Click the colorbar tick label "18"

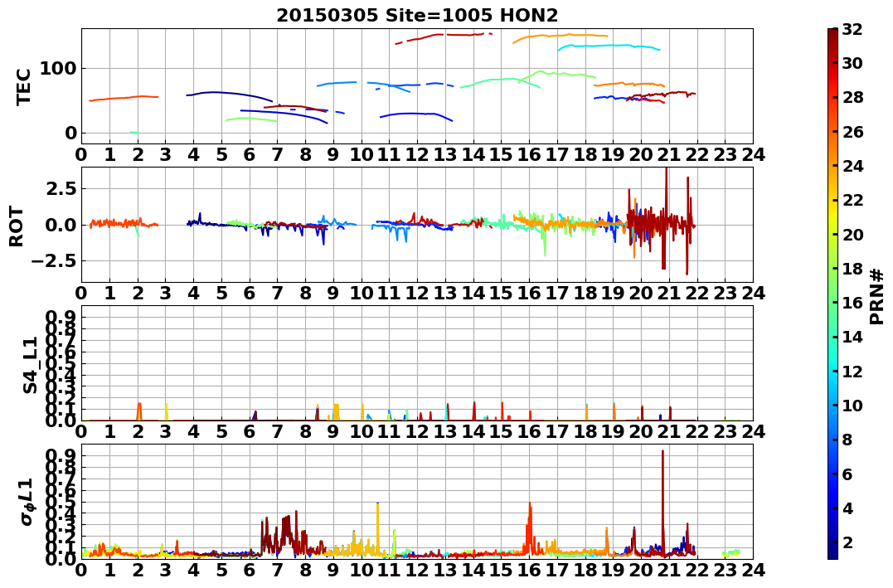pos(852,269)
